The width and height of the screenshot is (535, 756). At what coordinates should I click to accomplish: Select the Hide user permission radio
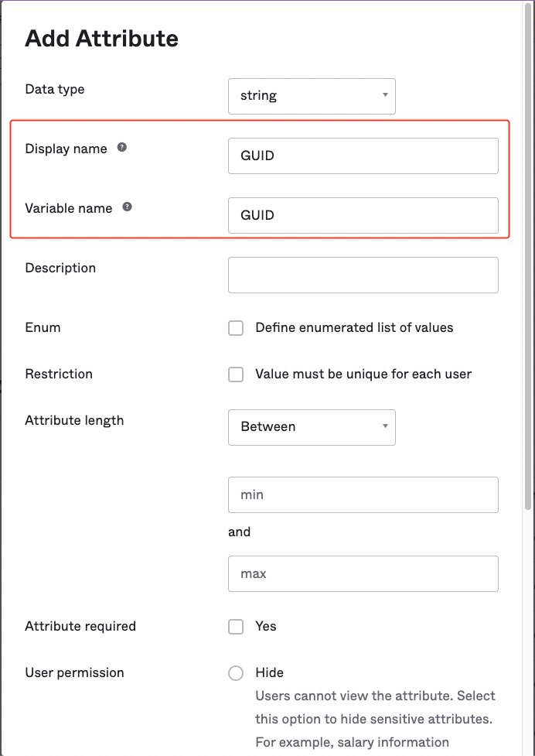[236, 673]
